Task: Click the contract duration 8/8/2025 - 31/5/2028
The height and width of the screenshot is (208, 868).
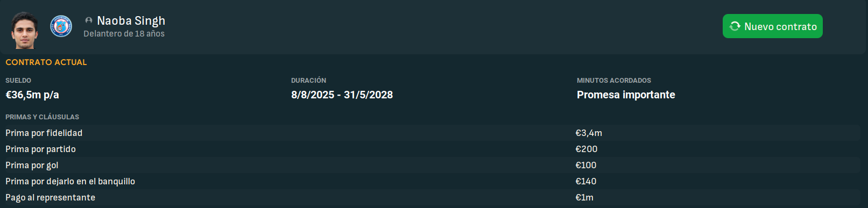Action: click(x=342, y=95)
